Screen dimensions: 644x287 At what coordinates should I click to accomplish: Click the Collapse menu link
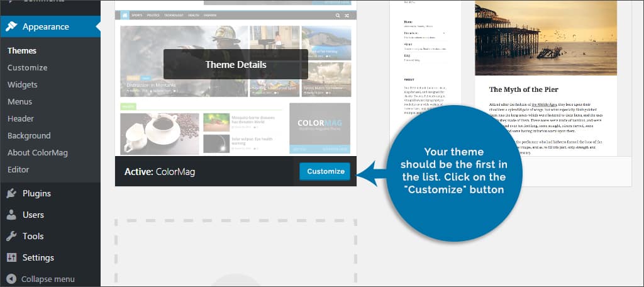coord(48,279)
